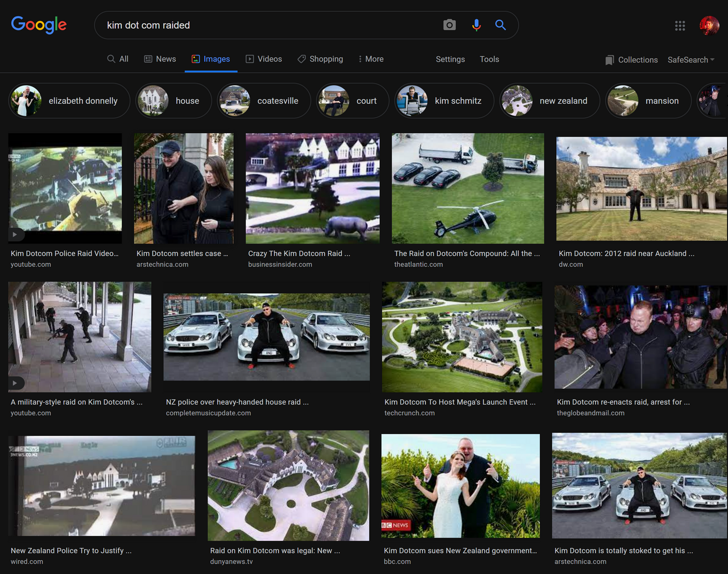
Task: Switch to the News tab
Action: coord(160,59)
